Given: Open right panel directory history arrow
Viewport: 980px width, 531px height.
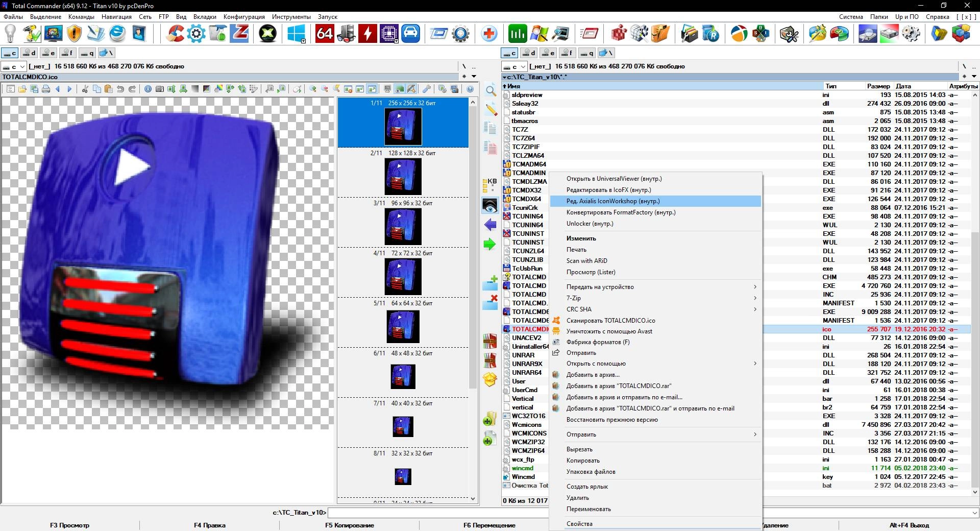Looking at the screenshot, I should [x=974, y=77].
